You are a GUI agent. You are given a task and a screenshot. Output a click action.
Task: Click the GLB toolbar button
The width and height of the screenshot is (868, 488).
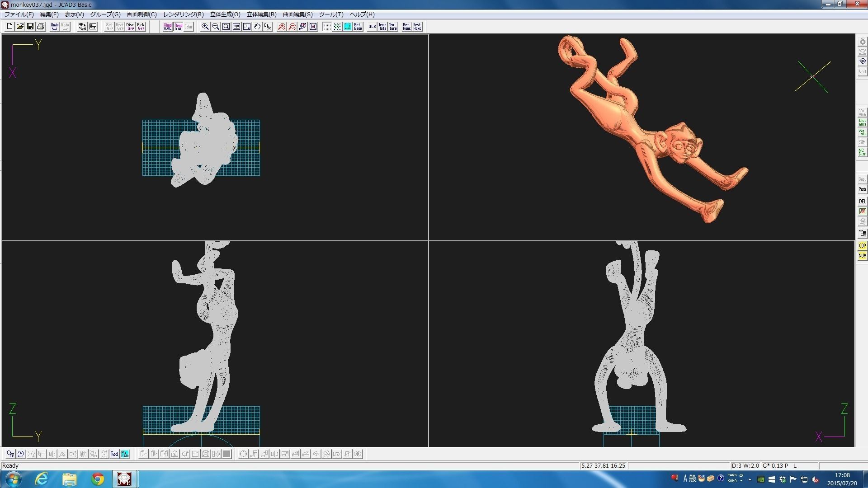pos(372,27)
